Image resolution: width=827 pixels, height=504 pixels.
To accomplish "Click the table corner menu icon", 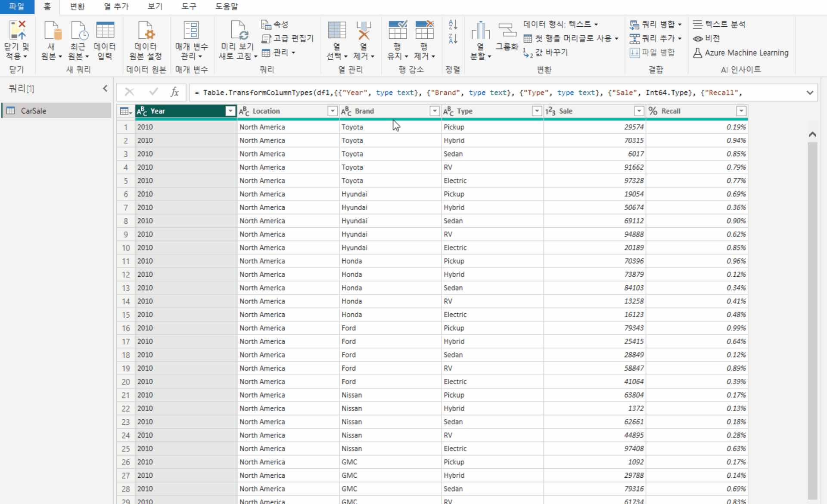I will pos(125,111).
